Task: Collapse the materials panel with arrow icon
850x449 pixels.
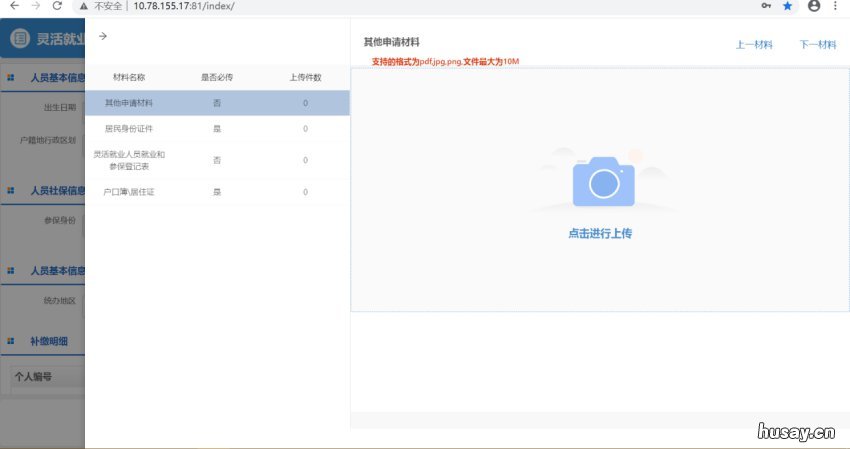Action: tap(102, 36)
